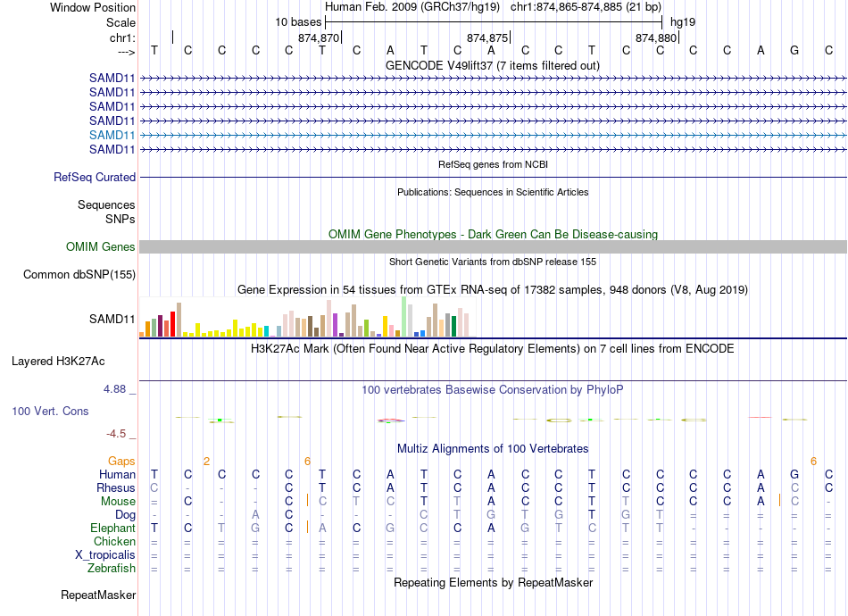Image resolution: width=848 pixels, height=616 pixels.
Task: Click the 874,880 position marker
Action: [656, 37]
